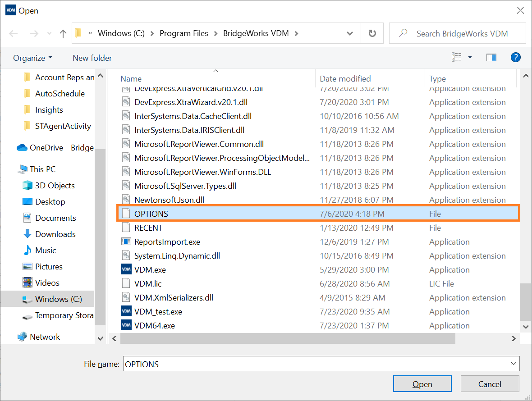Open the Organize menu
Viewport: 532px width, 401px height.
(x=32, y=58)
